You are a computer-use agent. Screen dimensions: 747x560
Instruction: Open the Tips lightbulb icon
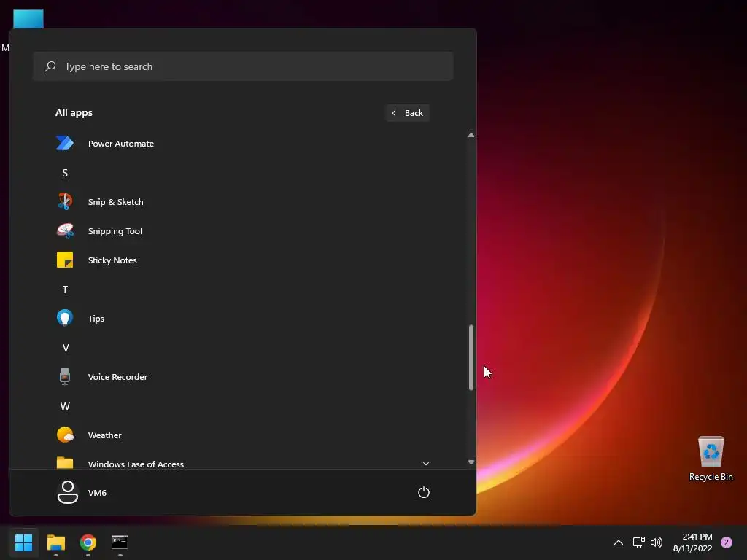[x=65, y=318]
